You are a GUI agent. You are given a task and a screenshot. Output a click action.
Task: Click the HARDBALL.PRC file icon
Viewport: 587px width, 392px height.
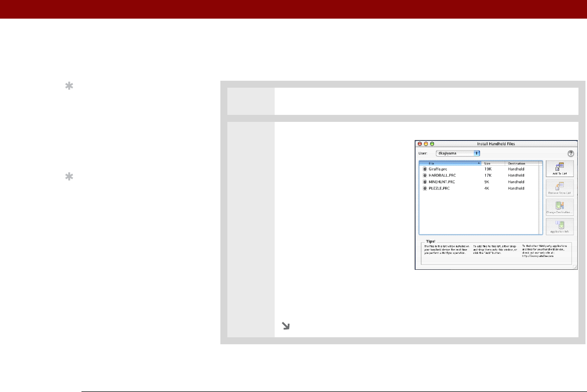pos(425,175)
